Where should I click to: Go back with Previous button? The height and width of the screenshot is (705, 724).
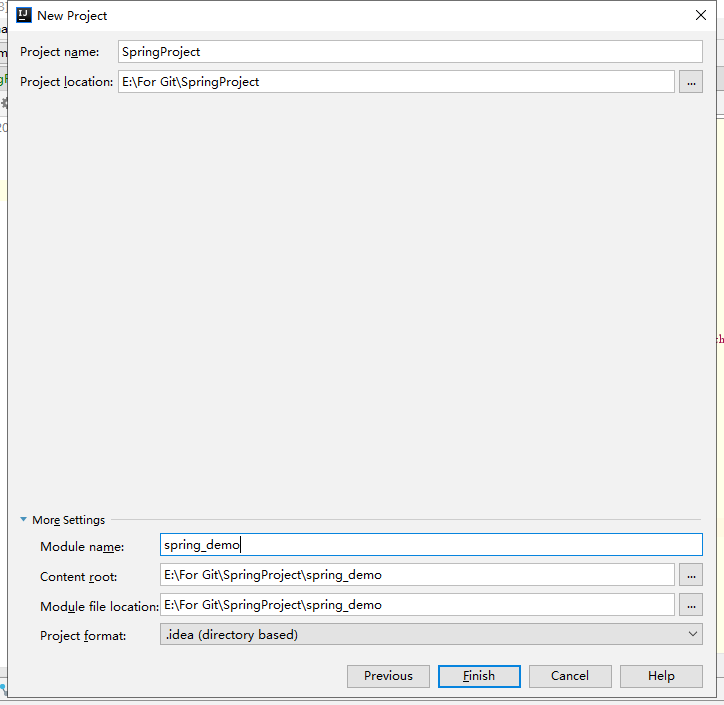click(x=388, y=676)
